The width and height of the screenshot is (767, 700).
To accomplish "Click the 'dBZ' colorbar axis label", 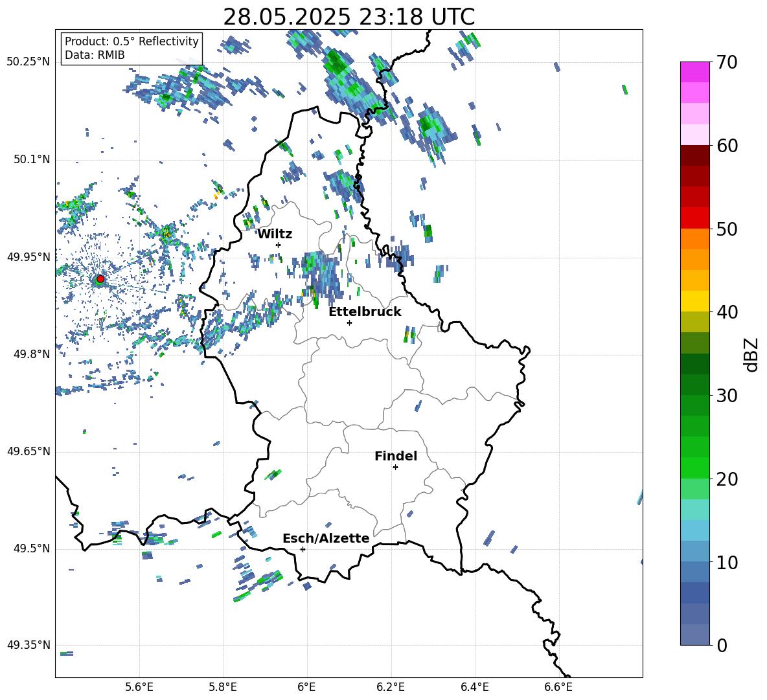I will point(750,354).
